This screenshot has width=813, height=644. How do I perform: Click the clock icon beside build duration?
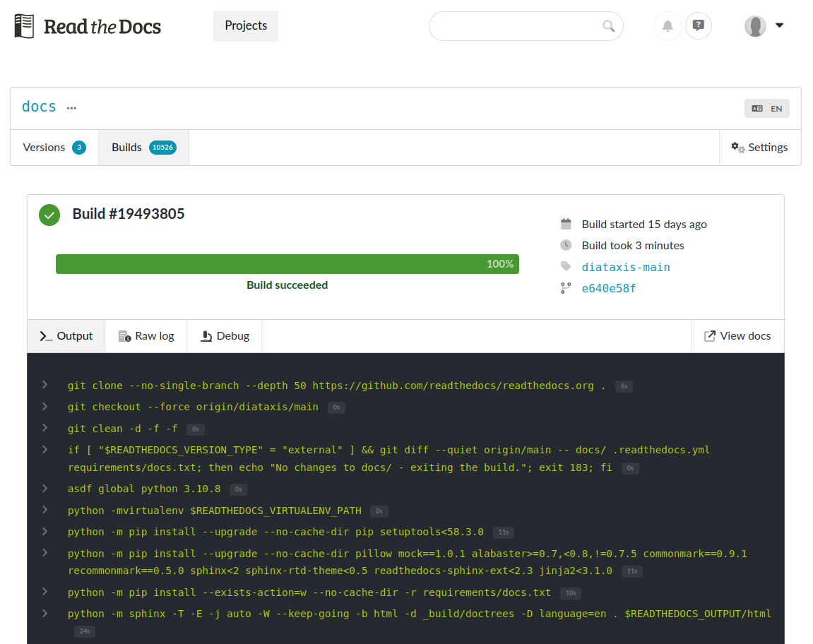click(x=566, y=245)
